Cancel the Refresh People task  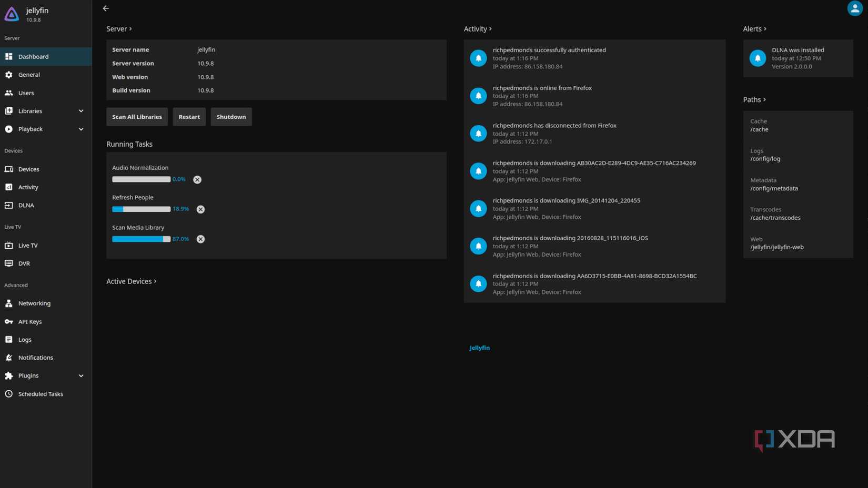tap(200, 209)
